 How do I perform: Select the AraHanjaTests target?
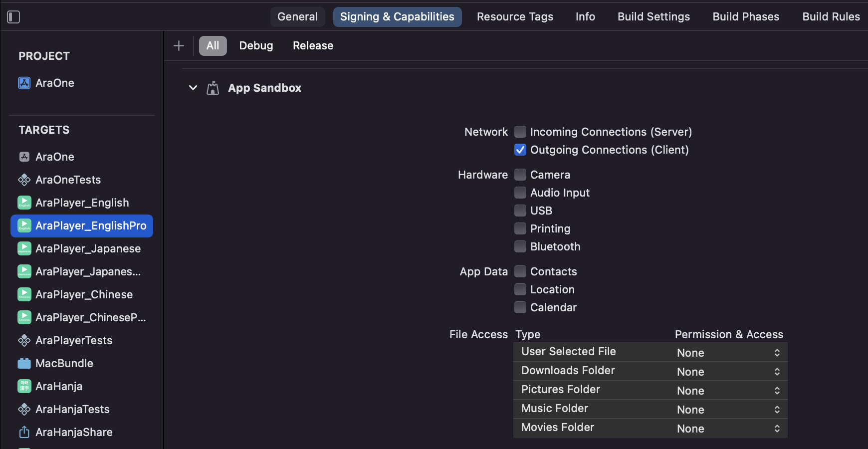coord(72,410)
